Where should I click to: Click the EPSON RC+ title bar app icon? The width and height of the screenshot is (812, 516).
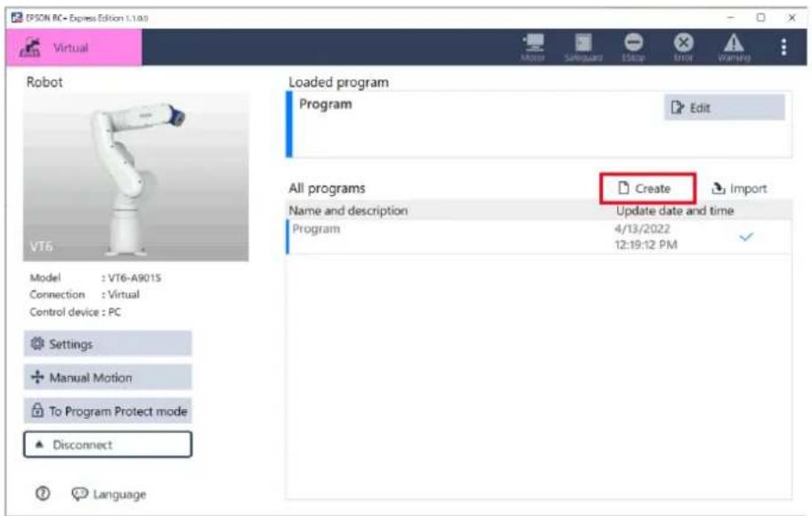point(17,18)
